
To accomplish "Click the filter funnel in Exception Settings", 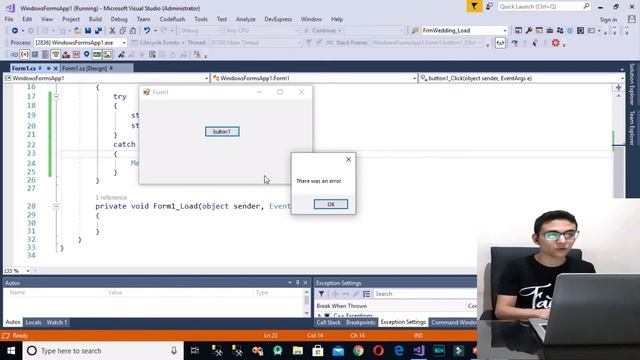I will coord(321,294).
